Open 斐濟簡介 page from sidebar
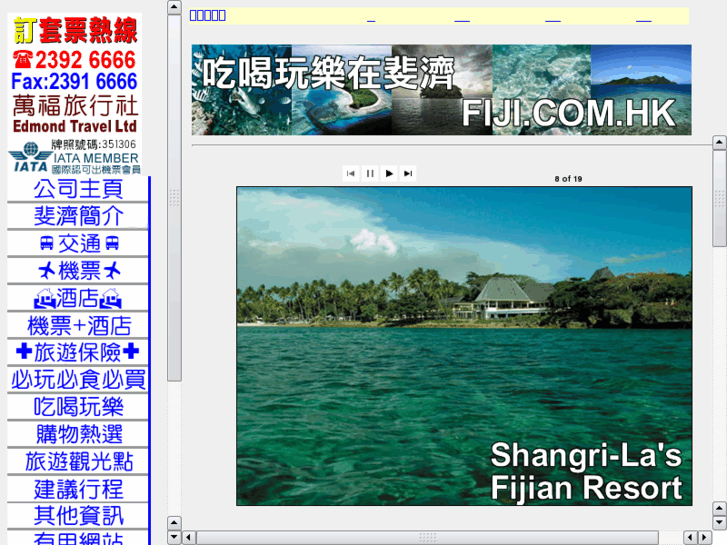727x545 pixels. [x=78, y=216]
